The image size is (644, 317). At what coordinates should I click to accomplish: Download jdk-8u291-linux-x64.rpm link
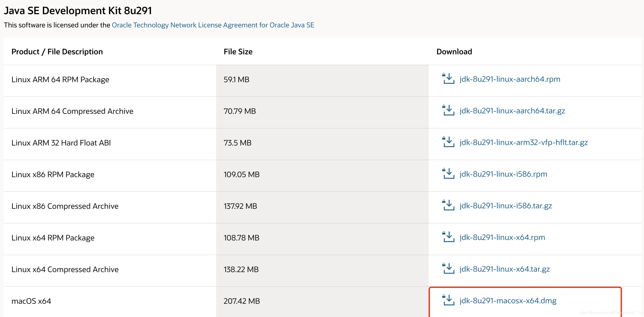(x=502, y=237)
